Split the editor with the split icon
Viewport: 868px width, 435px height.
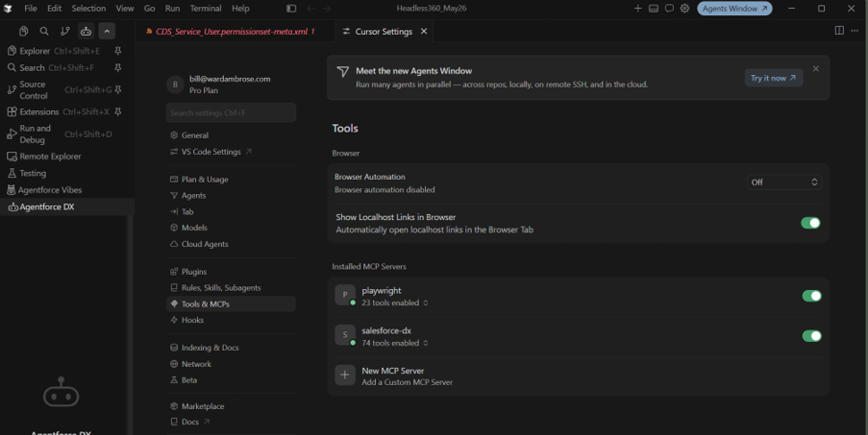point(839,31)
